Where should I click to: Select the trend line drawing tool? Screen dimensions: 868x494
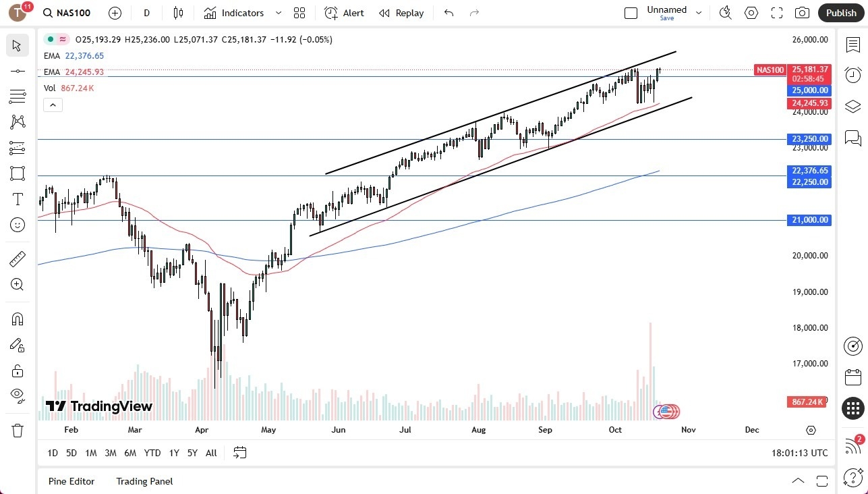[18, 70]
